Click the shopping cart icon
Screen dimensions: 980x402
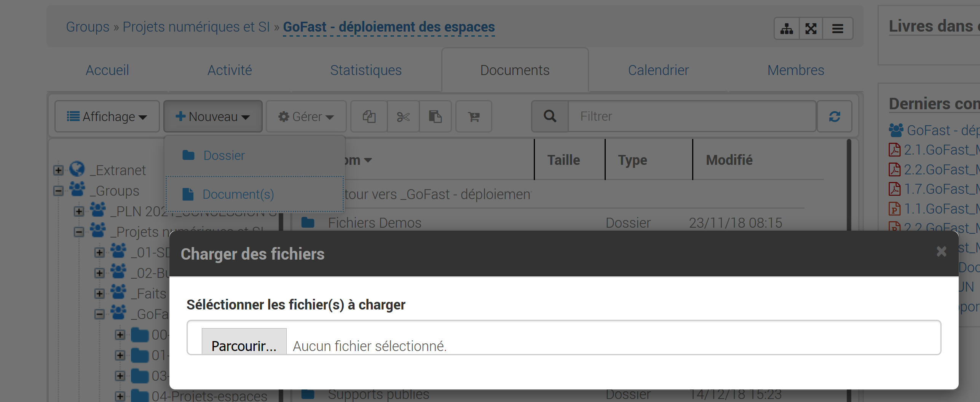tap(474, 116)
